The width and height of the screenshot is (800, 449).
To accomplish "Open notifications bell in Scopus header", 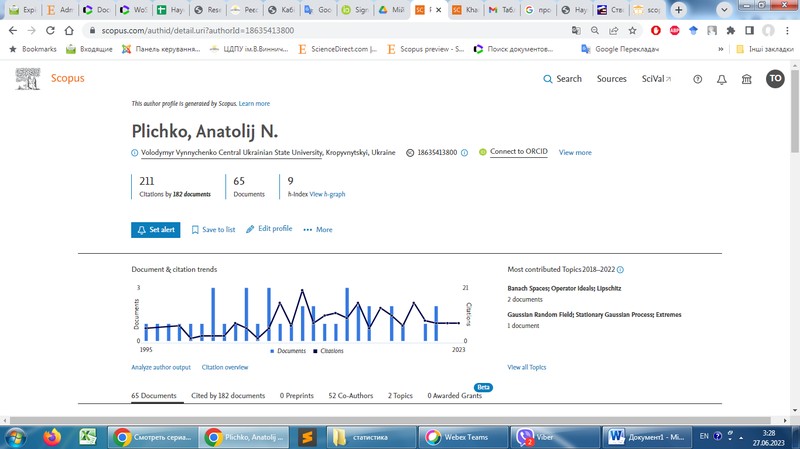I will [x=722, y=79].
